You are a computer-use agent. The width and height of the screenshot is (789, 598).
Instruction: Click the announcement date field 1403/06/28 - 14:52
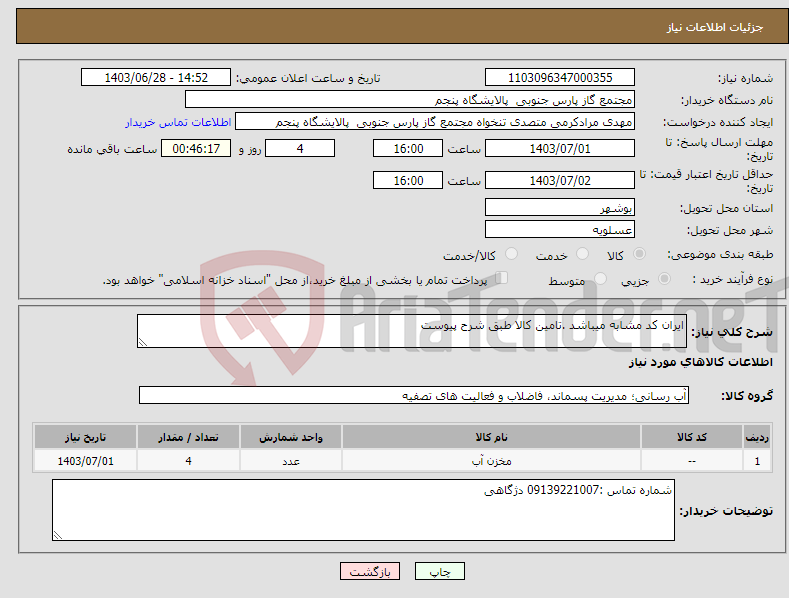pos(156,78)
